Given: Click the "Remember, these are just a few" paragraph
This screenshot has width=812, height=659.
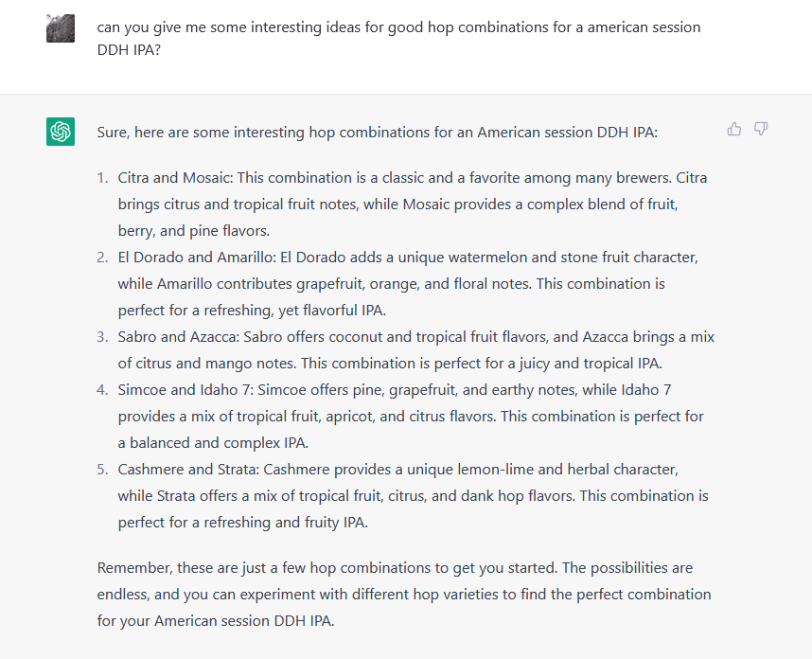Looking at the screenshot, I should coord(404,595).
